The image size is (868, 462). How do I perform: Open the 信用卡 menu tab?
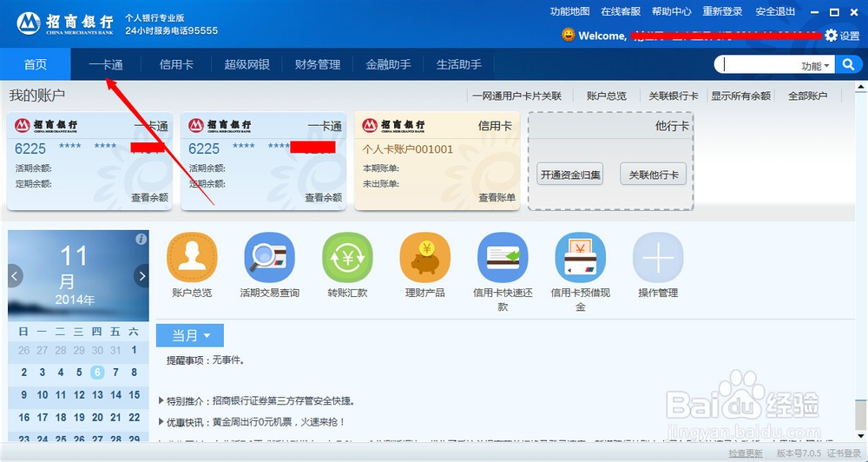click(176, 64)
